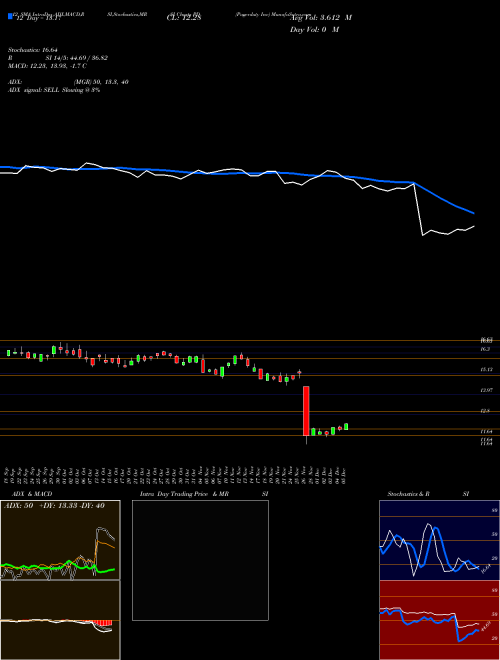
Task: Open the MACD histogram panel with red bars
Action: tap(60, 620)
